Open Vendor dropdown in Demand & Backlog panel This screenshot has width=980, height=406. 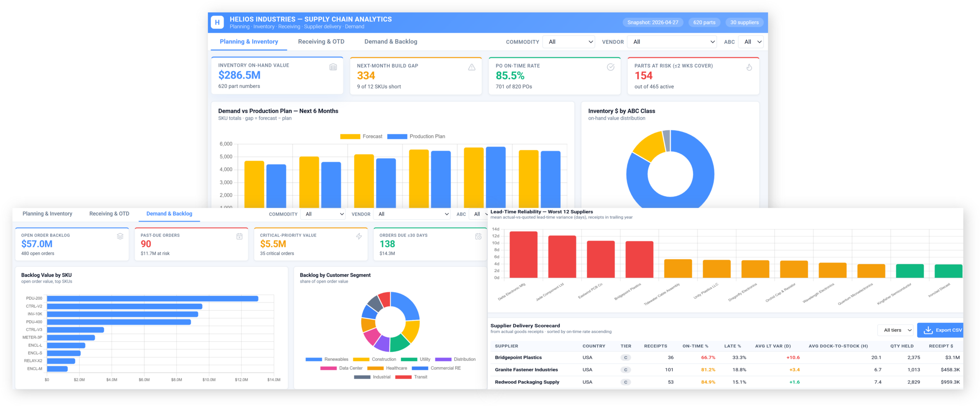click(412, 214)
